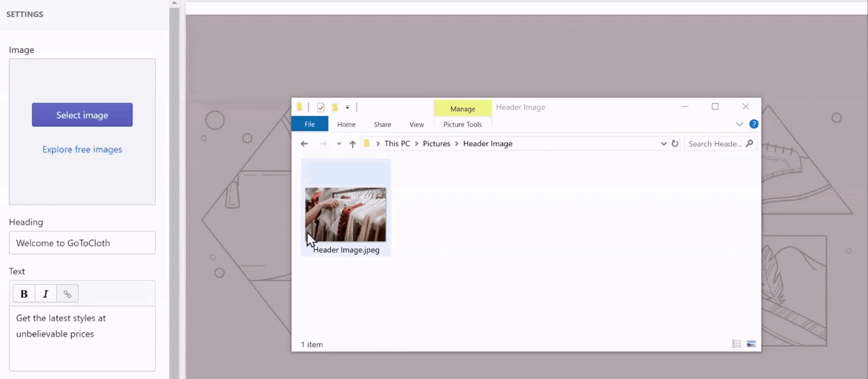Expand the address bar history dropdown

pyautogui.click(x=663, y=144)
